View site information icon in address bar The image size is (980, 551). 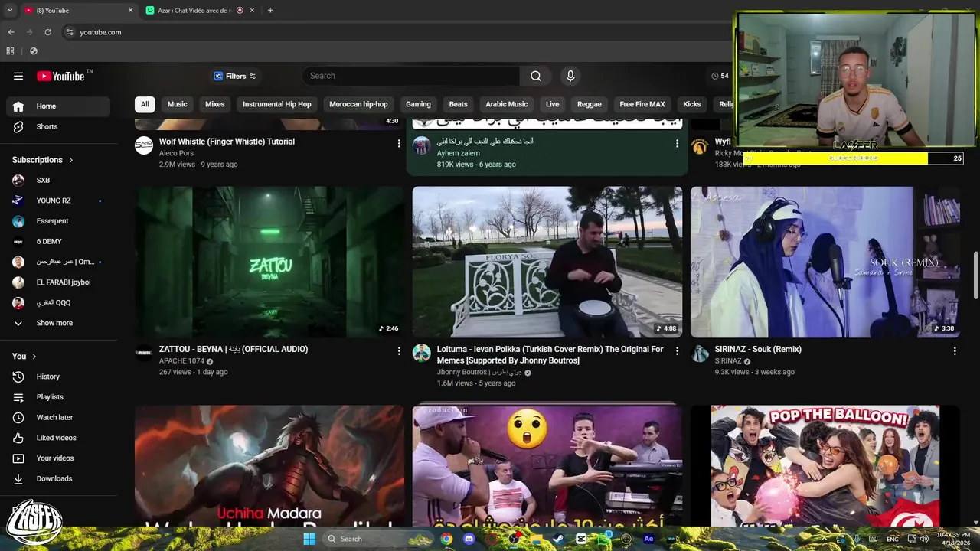coord(70,32)
